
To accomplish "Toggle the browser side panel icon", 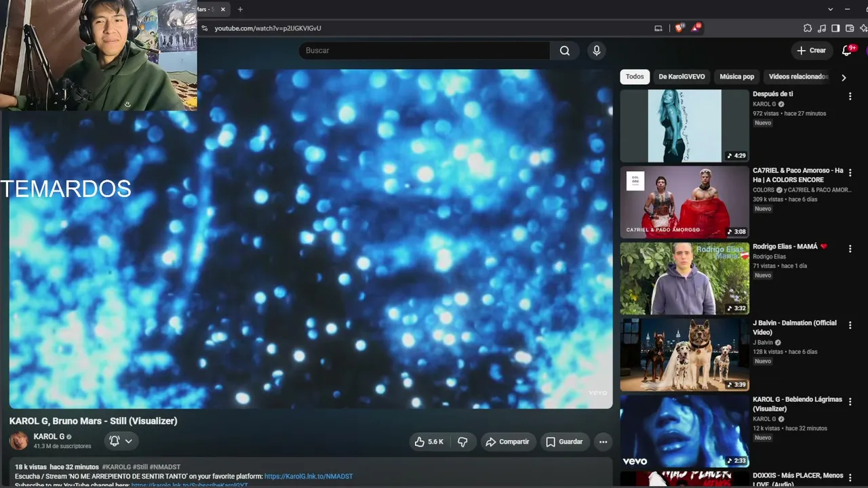I will [x=835, y=28].
